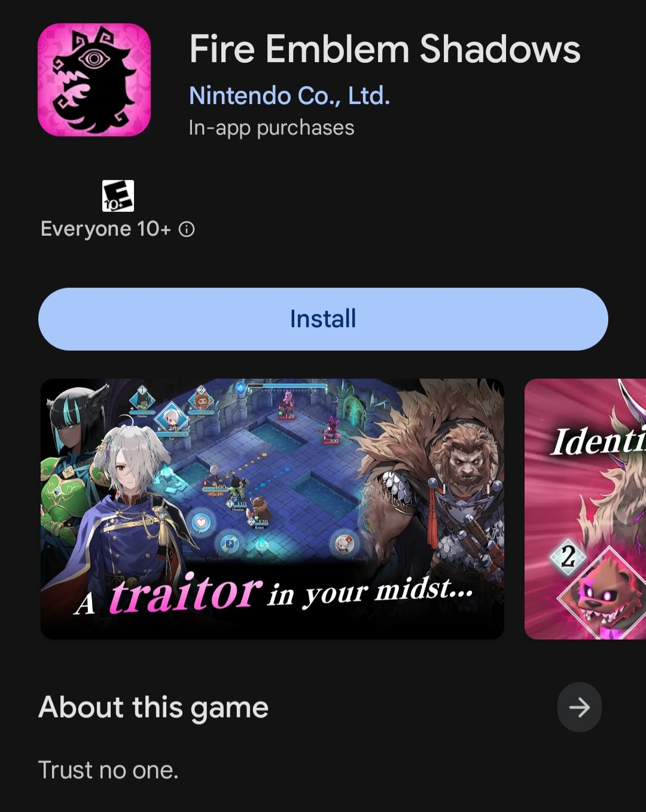
Task: Tap the pink Fire Emblem Shadows app icon
Action: click(94, 80)
